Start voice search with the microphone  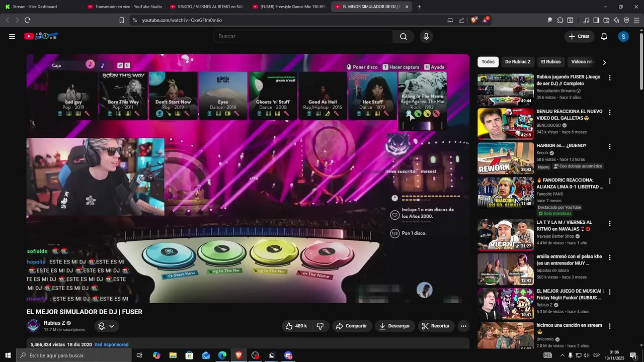coord(426,36)
